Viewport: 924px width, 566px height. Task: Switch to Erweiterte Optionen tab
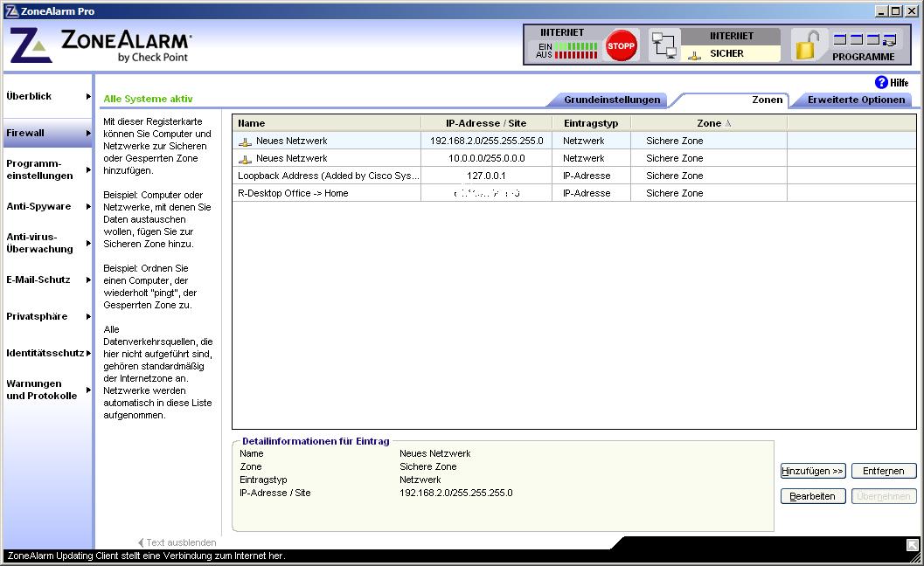856,100
